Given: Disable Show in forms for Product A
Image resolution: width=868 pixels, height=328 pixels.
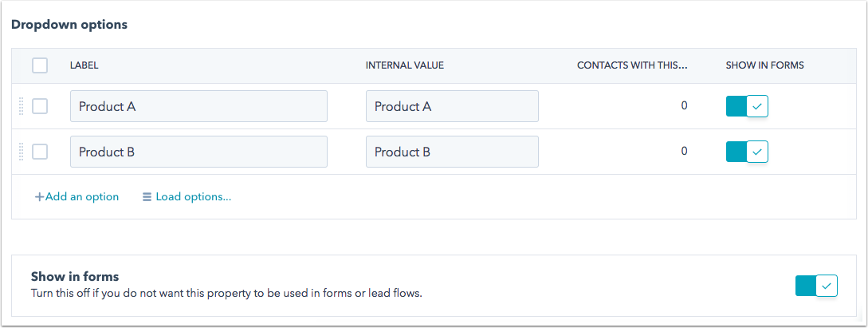Looking at the screenshot, I should 747,106.
